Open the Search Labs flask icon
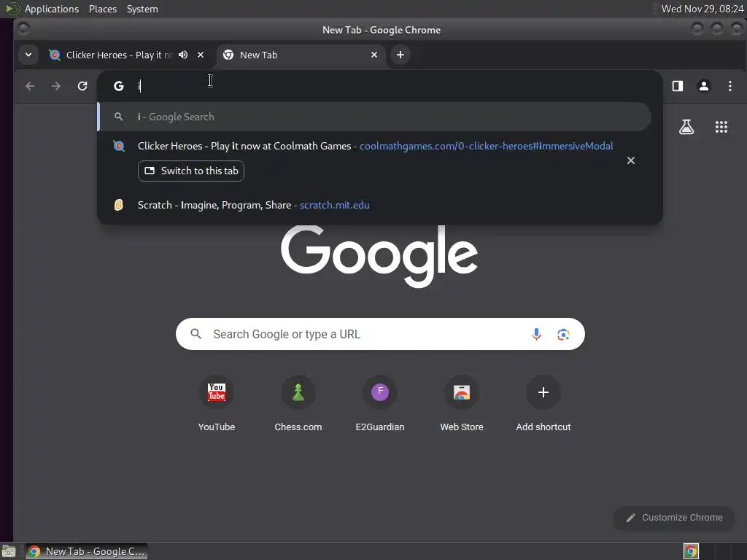Image resolution: width=747 pixels, height=560 pixels. point(686,127)
